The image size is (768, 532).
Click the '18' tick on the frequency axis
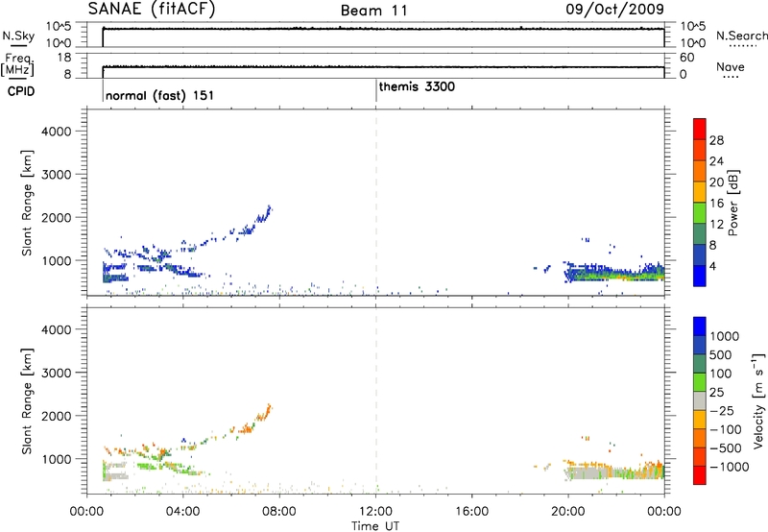[x=64, y=58]
